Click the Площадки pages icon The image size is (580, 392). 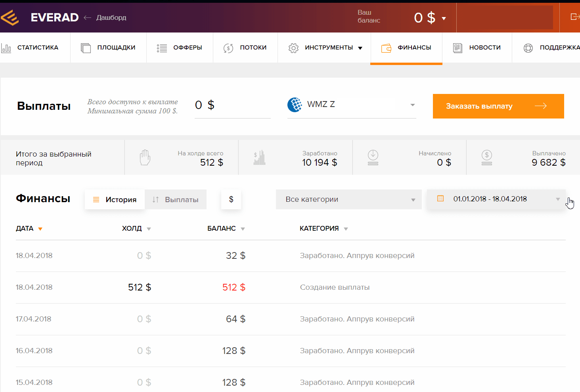[86, 48]
